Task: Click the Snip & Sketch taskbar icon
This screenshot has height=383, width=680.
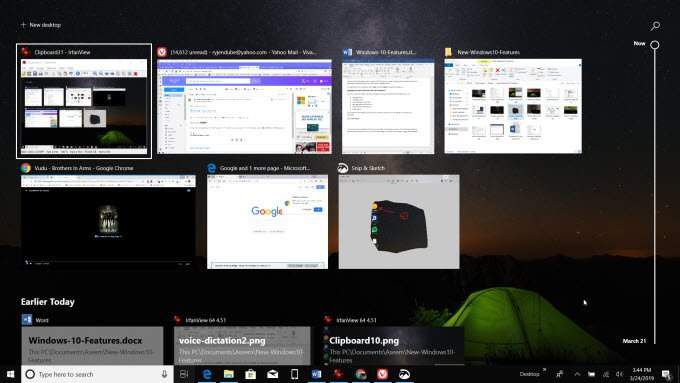Action: coord(404,374)
